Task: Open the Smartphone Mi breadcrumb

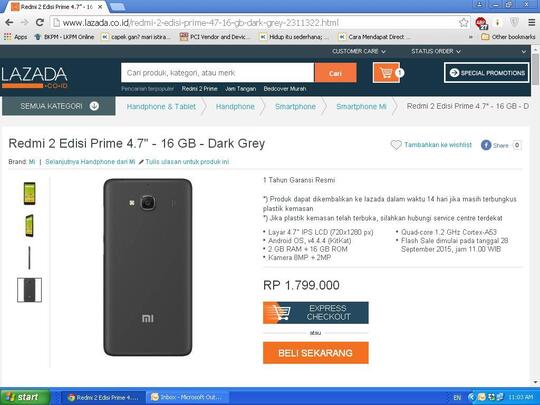Action: [x=361, y=106]
